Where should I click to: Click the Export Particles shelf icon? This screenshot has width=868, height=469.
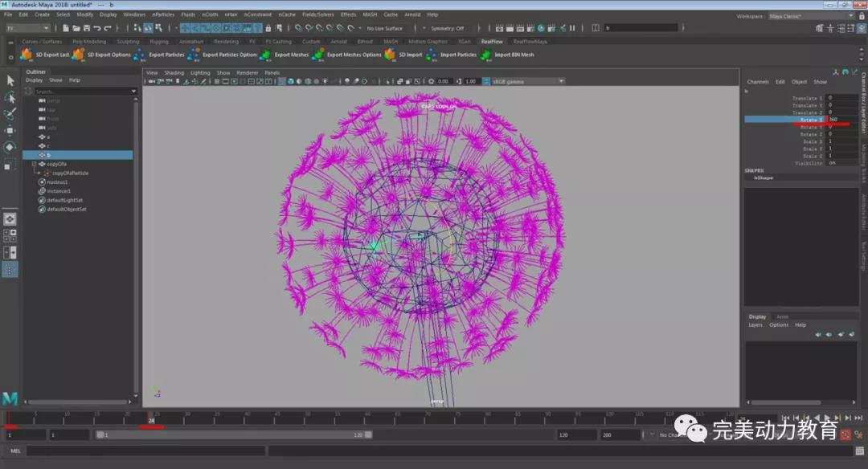pyautogui.click(x=140, y=55)
